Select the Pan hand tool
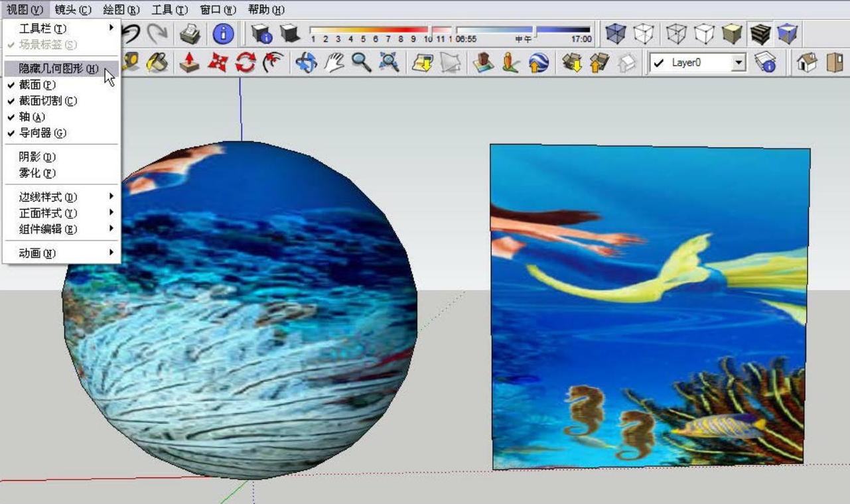This screenshot has height=504, width=850. pyautogui.click(x=334, y=62)
